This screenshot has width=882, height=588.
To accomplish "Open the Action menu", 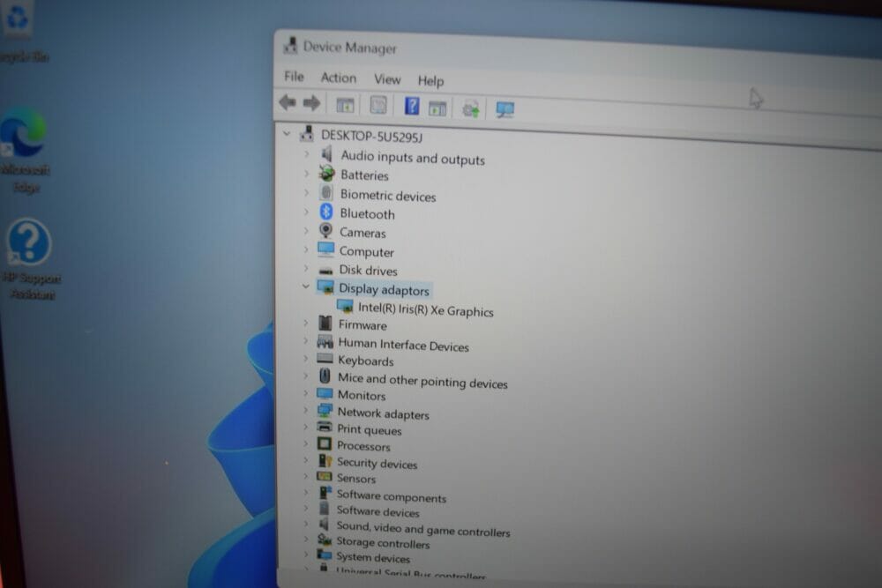I will click(x=338, y=78).
